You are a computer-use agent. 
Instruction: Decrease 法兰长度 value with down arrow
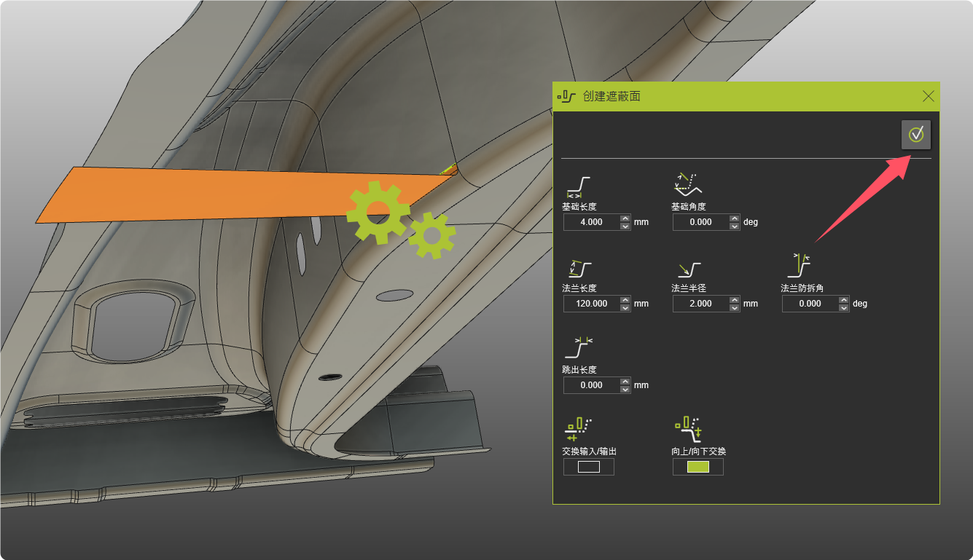(625, 308)
